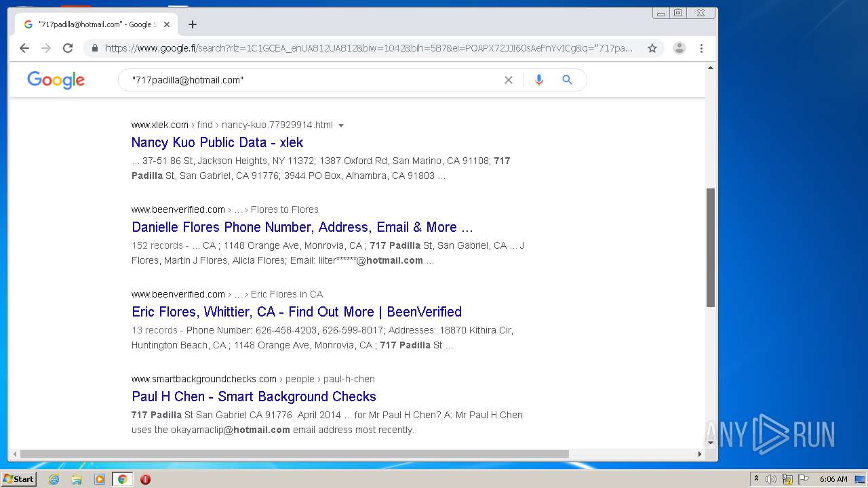Click www.beenverified.com Flores to Flores breadcrumb
The width and height of the screenshot is (868, 488).
[x=225, y=209]
